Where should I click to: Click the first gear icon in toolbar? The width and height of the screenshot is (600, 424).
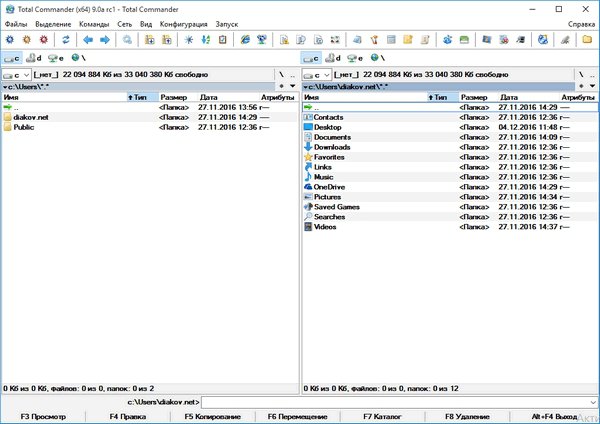tap(10, 40)
